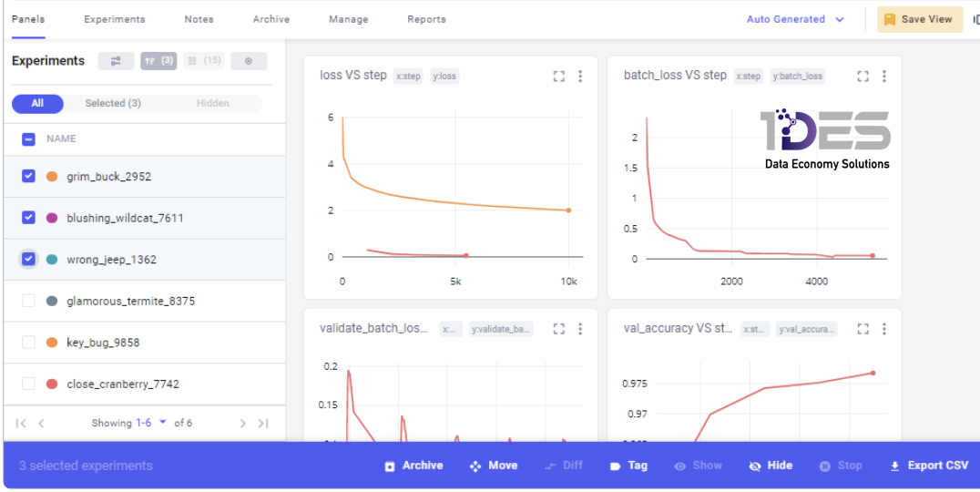
Task: Toggle the select-all checkbox beside NAME
Action: (28, 138)
